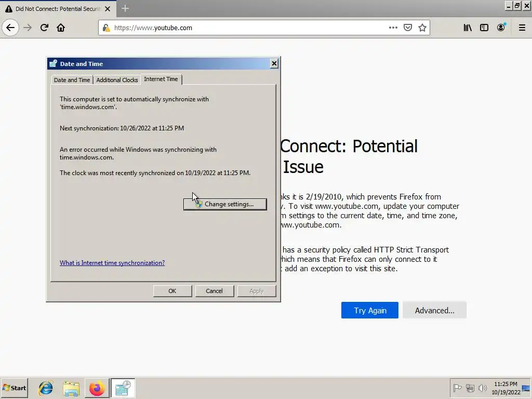Viewport: 532px width, 399px height.
Task: Click the Change settings button
Action: coord(225,204)
